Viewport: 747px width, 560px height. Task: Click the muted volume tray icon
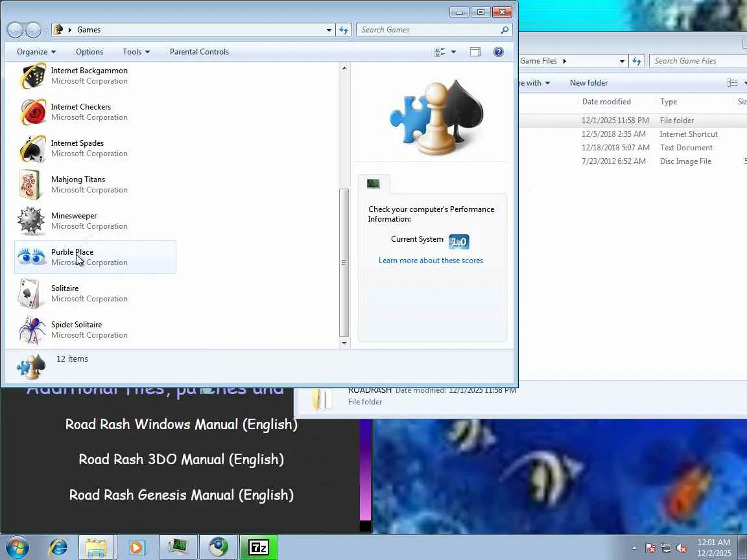[x=682, y=548]
